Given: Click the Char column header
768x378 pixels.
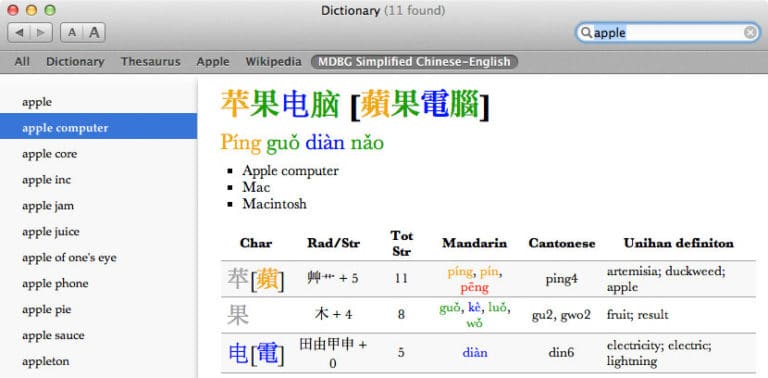Looking at the screenshot, I should (x=256, y=243).
